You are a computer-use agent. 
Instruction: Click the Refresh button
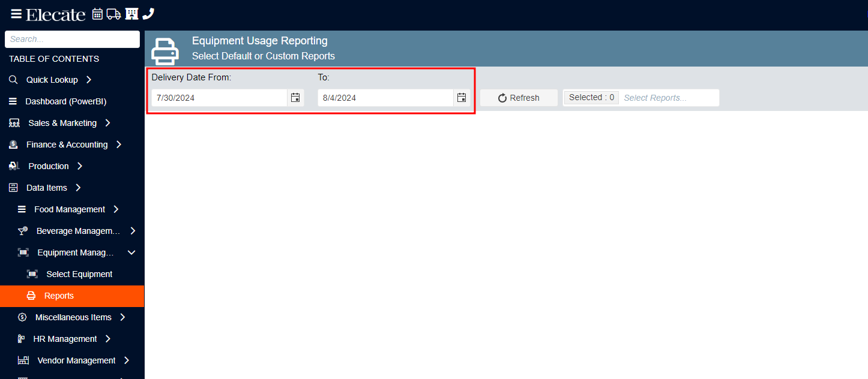click(x=519, y=98)
